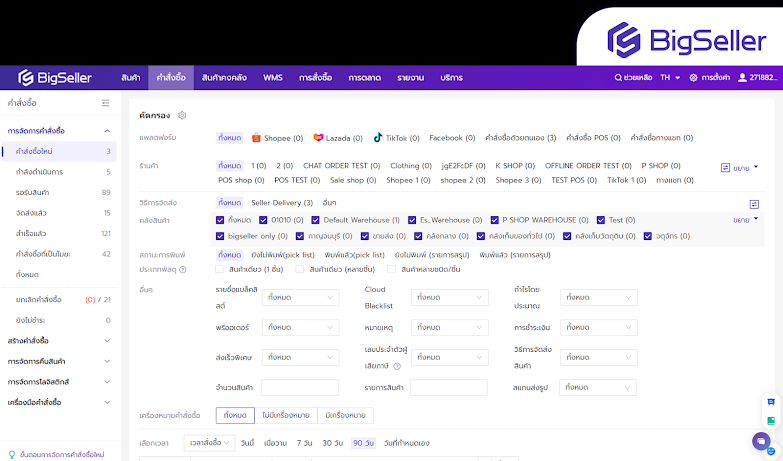783x461 pixels.
Task: Uncheck the bigseller only warehouse checkbox
Action: pyautogui.click(x=221, y=236)
